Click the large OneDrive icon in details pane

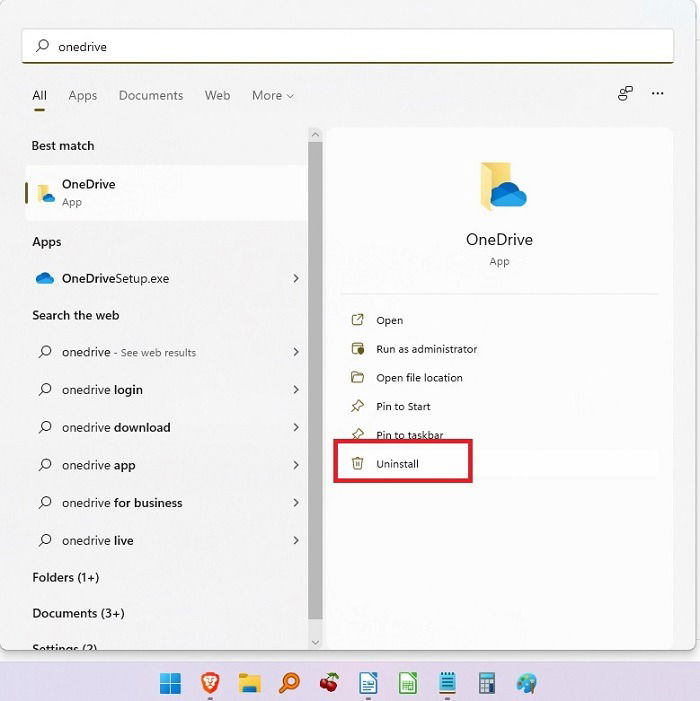click(502, 186)
